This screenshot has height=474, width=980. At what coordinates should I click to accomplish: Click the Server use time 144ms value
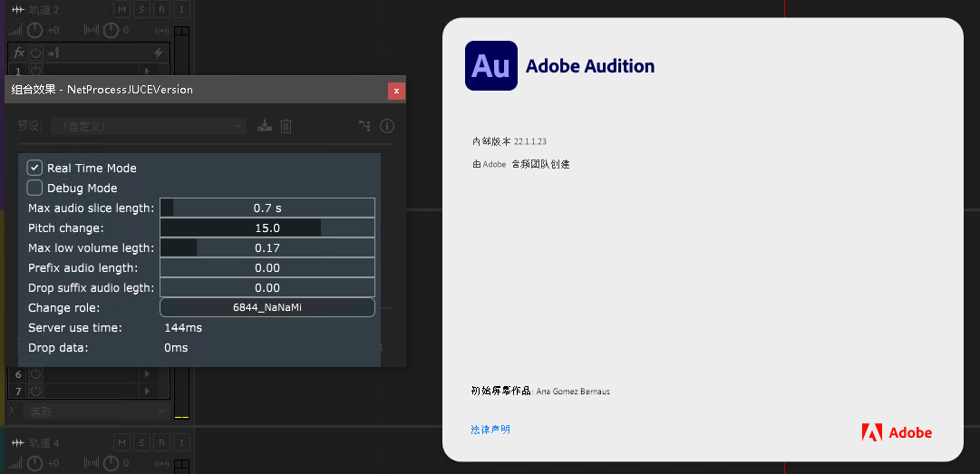coord(183,328)
